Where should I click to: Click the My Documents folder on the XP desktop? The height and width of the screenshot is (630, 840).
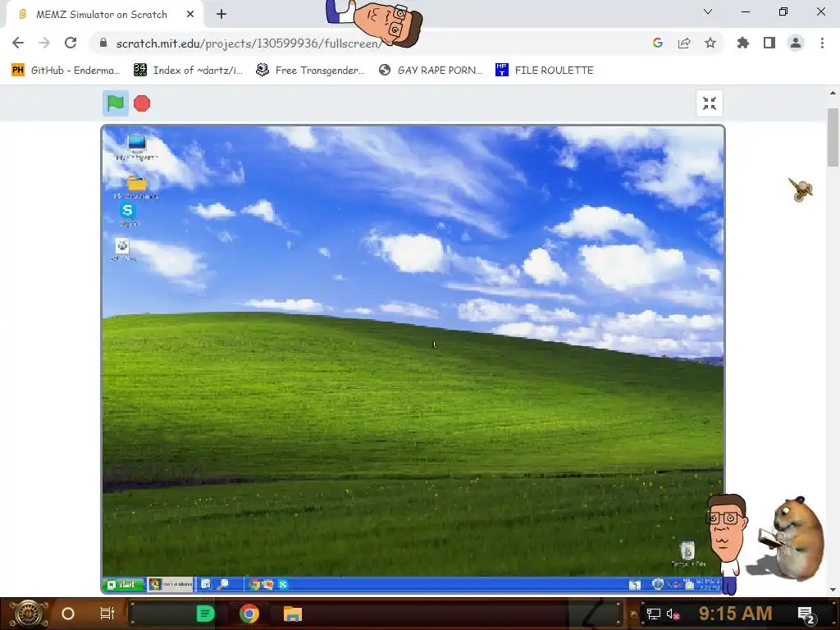click(137, 186)
